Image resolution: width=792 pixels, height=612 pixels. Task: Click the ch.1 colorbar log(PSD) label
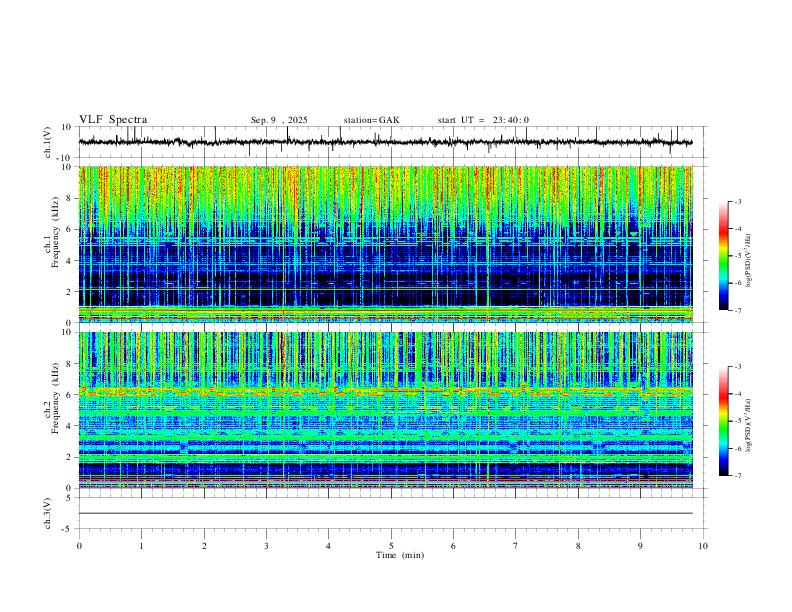pos(749,260)
